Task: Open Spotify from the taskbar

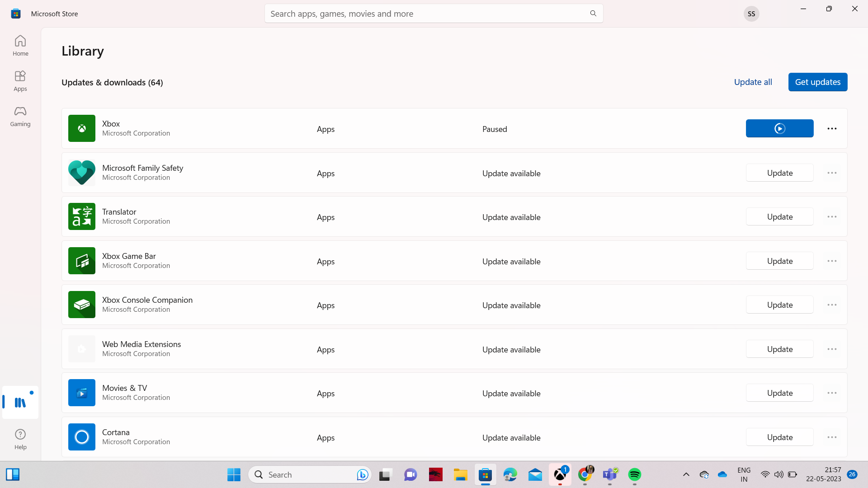Action: 634,474
